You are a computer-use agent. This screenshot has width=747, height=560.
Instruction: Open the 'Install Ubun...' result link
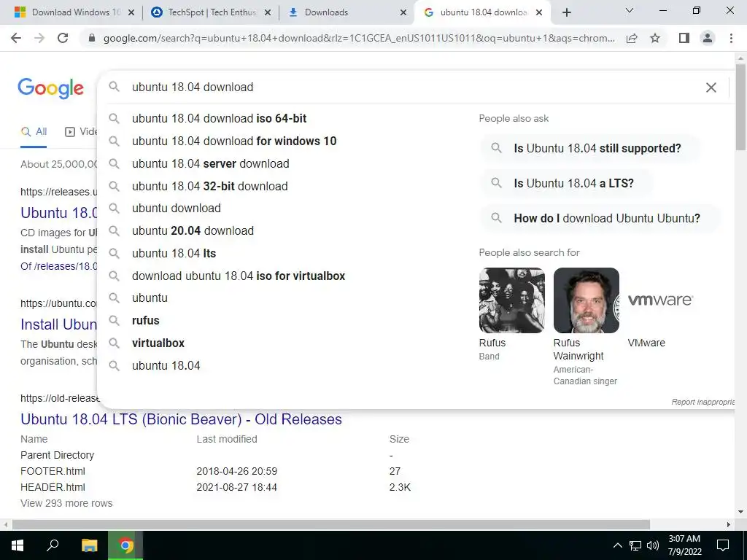[x=58, y=324]
